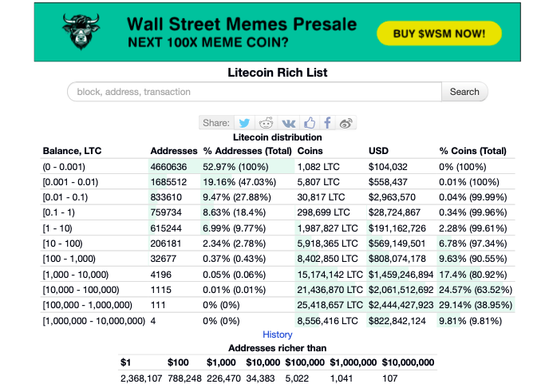Select the [1,000 - 10,000) balance row label
Screen dimensions: 549x392
tap(76, 275)
